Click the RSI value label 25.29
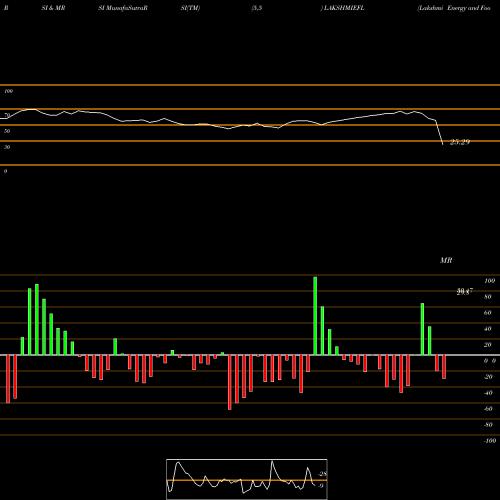Image resolution: width=500 pixels, height=500 pixels. pyautogui.click(x=460, y=142)
